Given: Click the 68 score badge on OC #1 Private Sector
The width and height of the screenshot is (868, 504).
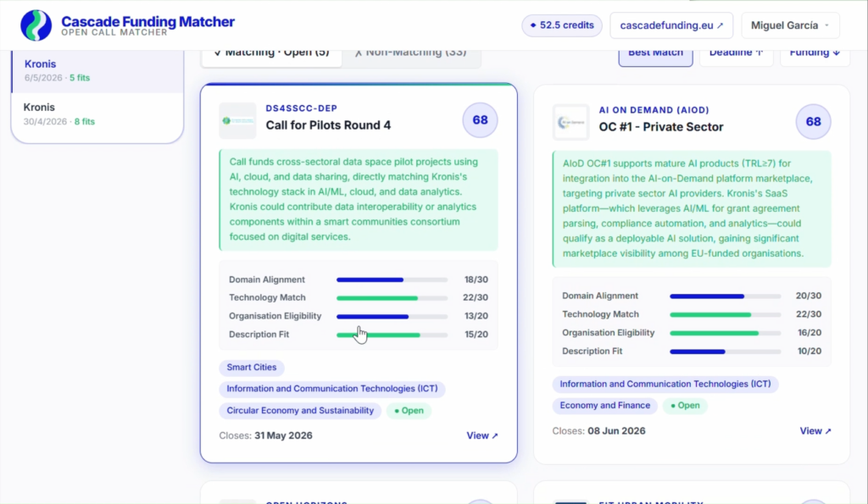Looking at the screenshot, I should [x=813, y=122].
